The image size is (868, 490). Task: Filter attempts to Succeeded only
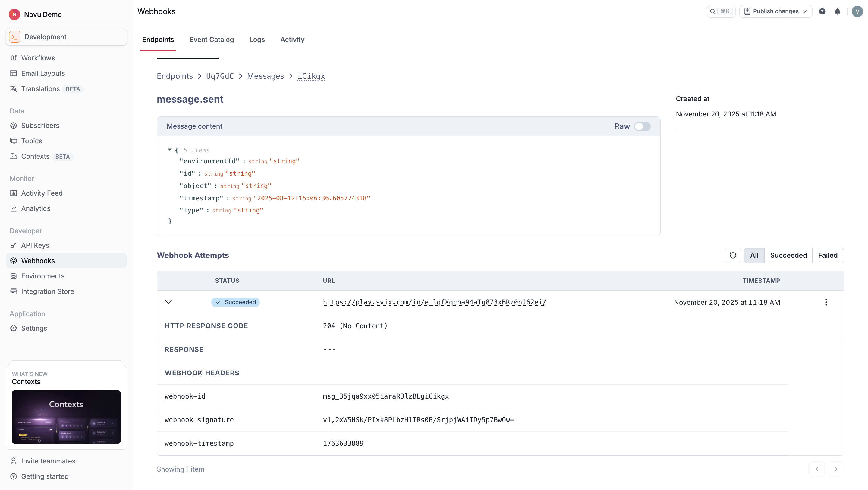pos(788,255)
